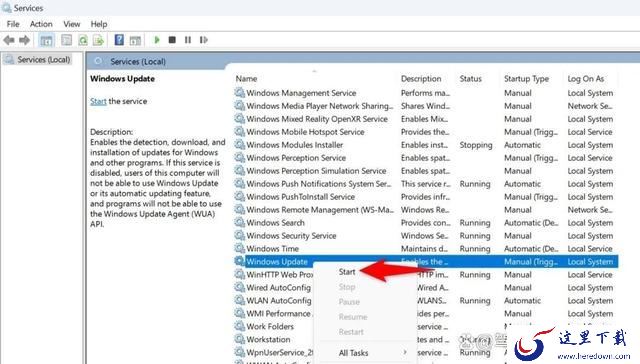Click the Back arrow toolbar icon
The image size is (640, 364).
(x=9, y=40)
